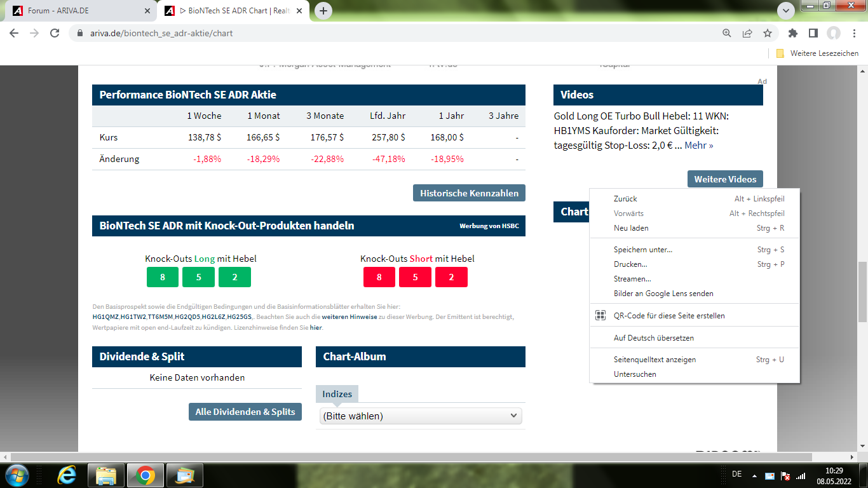The width and height of the screenshot is (868, 488).
Task: Select the Indizes tab in Chart-Album
Action: [x=337, y=394]
